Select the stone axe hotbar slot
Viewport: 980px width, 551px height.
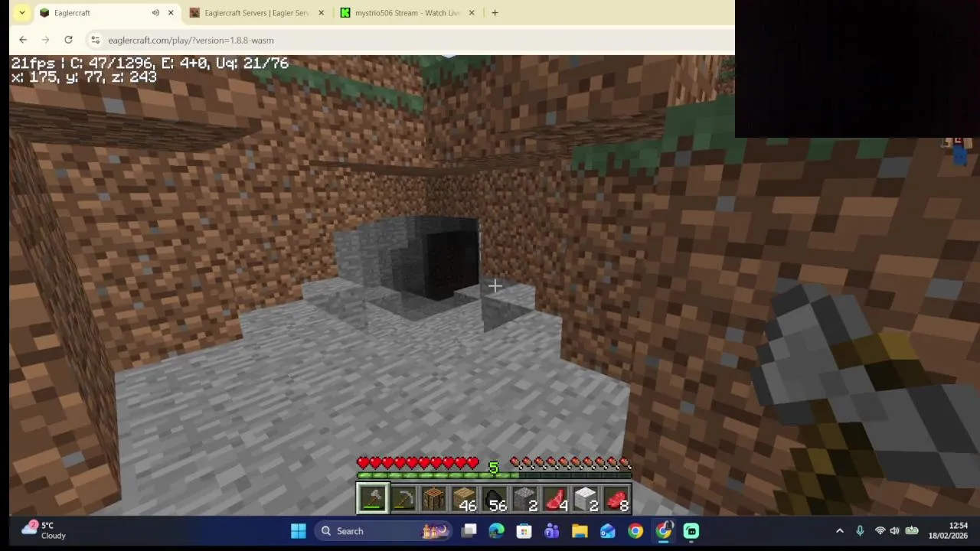[x=372, y=499]
